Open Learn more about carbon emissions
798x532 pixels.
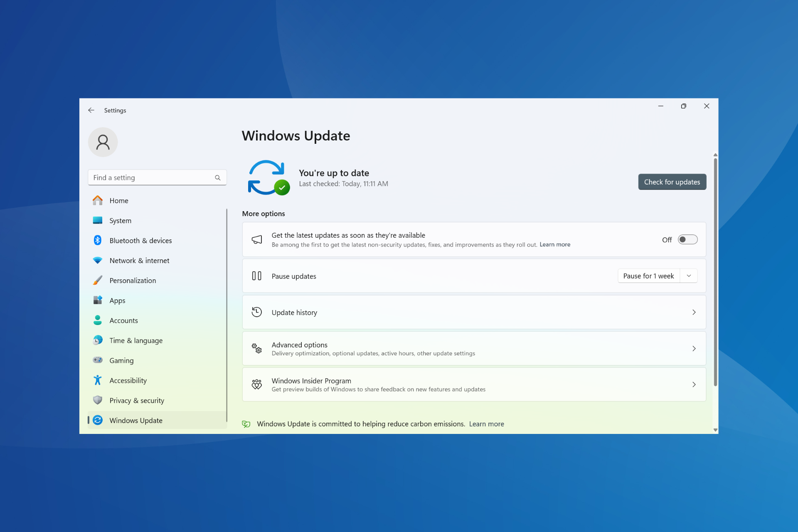486,424
